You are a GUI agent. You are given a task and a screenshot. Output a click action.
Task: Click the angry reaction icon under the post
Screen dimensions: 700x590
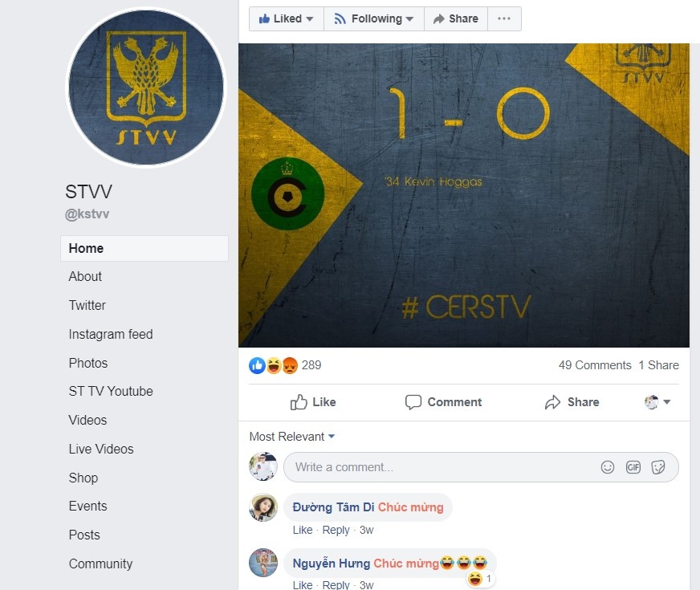click(290, 365)
